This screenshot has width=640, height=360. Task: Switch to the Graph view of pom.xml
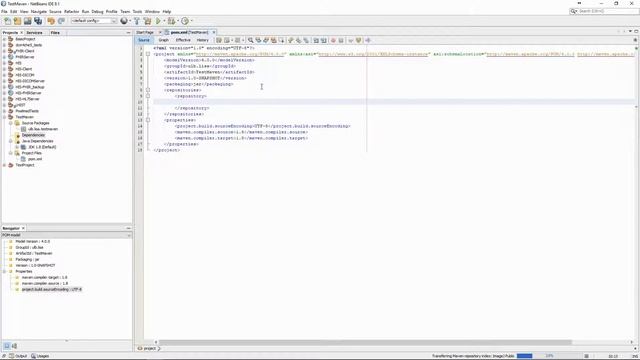[x=164, y=40]
